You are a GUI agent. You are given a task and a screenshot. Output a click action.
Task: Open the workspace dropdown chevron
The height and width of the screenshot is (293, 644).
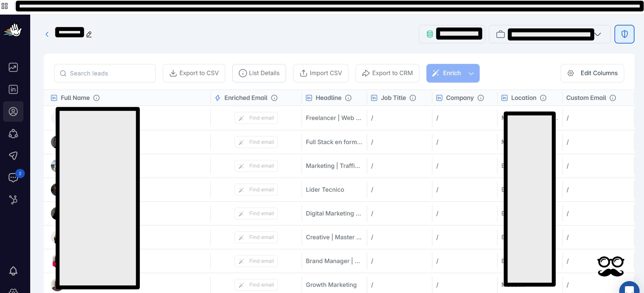[598, 34]
